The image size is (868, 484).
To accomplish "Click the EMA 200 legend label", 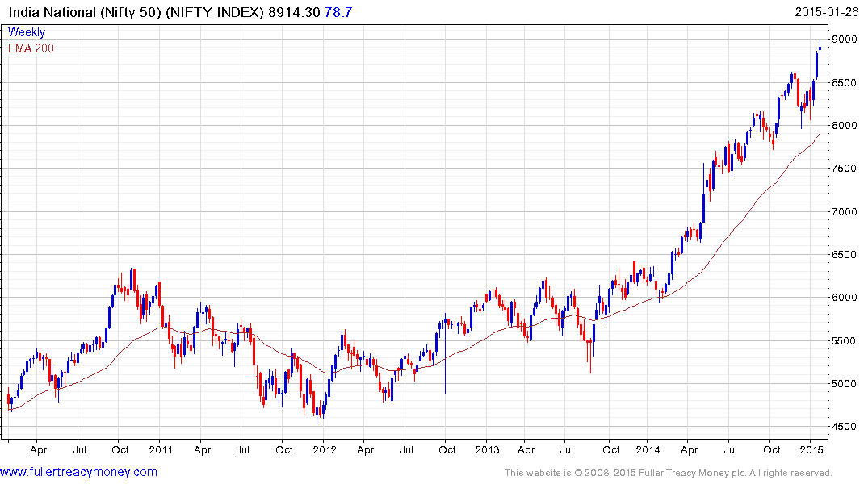I will 31,48.
